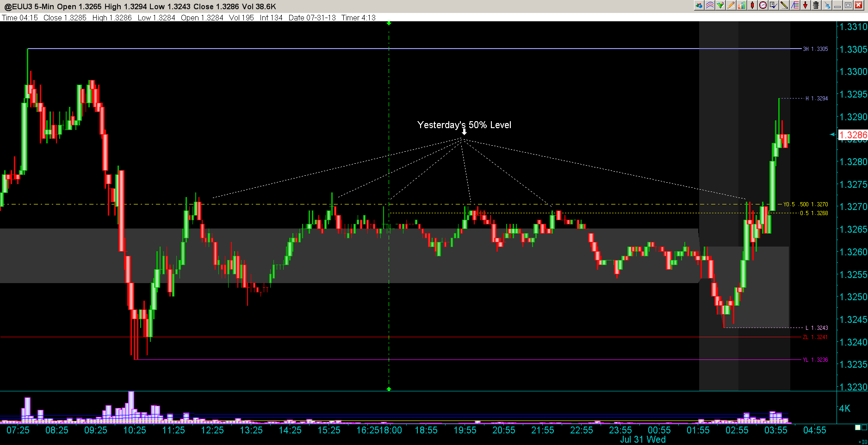Choose the Fibonacci fan lines icon
This screenshot has width=868, height=445.
(x=795, y=5)
